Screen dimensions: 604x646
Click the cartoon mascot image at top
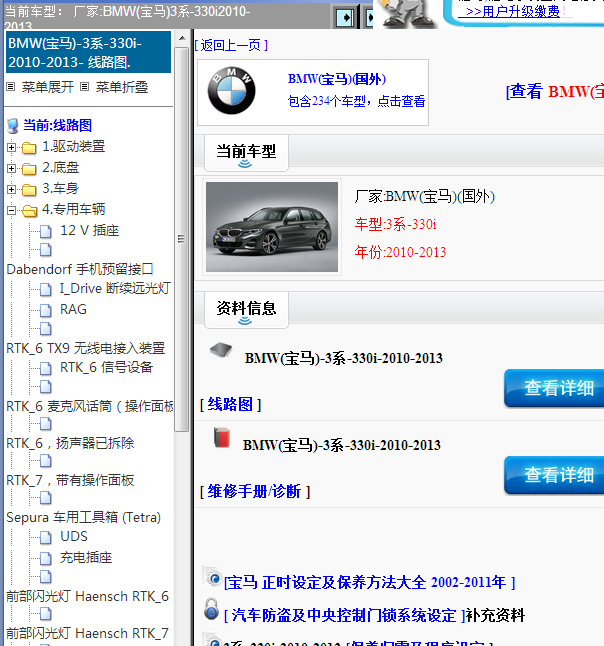(408, 14)
